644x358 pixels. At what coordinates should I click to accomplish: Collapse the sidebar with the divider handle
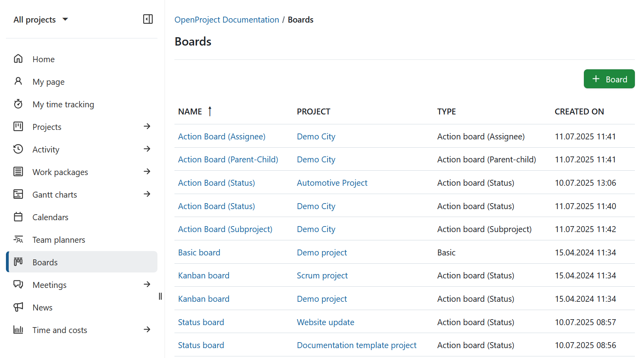tap(160, 296)
